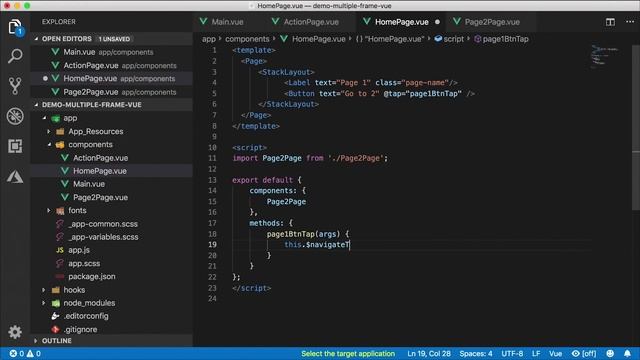The width and height of the screenshot is (640, 360).
Task: Open the .editorconfig file
Action: [112, 316]
